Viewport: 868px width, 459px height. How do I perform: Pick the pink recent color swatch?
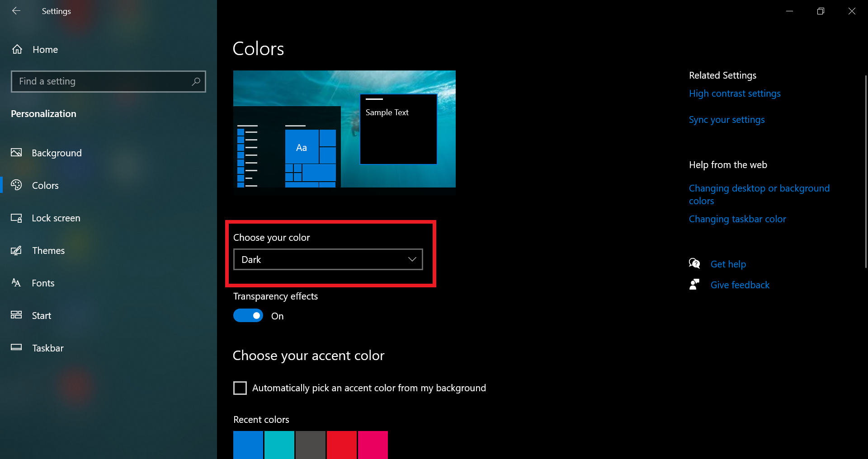coord(373,445)
